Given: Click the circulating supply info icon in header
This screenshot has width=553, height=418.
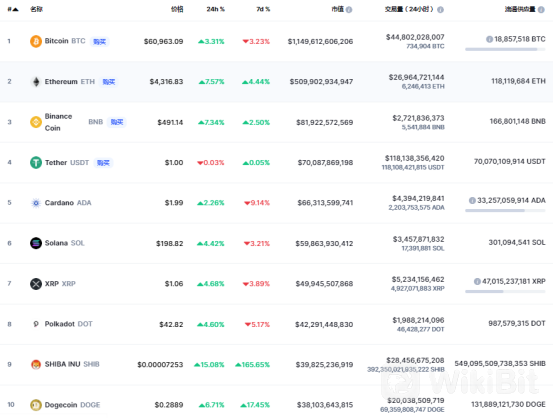Looking at the screenshot, I should coord(541,10).
